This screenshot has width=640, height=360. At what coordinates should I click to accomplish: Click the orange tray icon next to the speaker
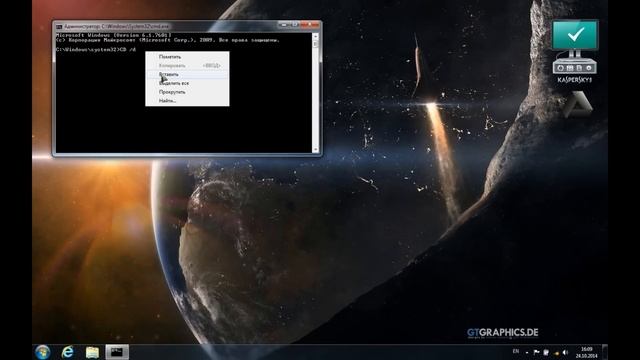click(556, 353)
